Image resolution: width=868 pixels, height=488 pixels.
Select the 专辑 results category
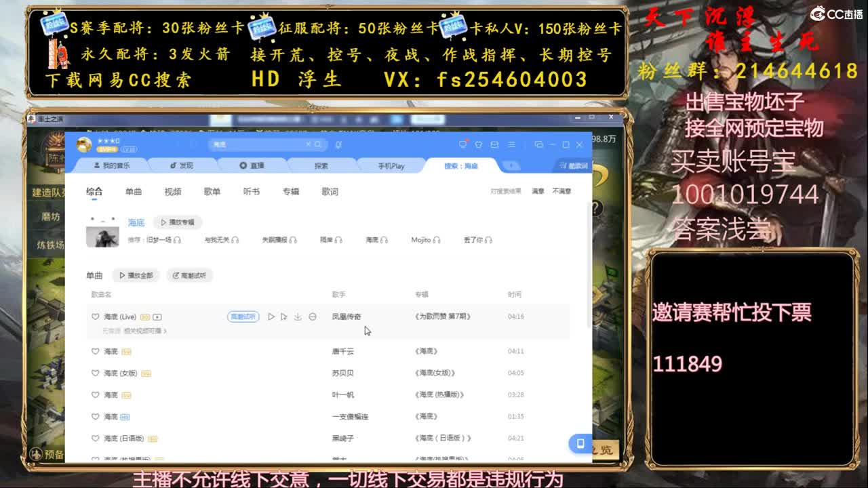click(x=291, y=192)
